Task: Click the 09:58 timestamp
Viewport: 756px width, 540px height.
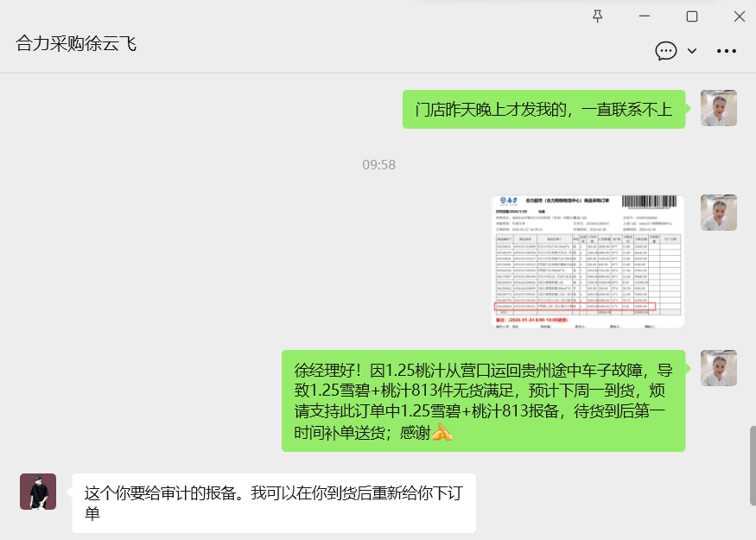Action: click(x=378, y=164)
